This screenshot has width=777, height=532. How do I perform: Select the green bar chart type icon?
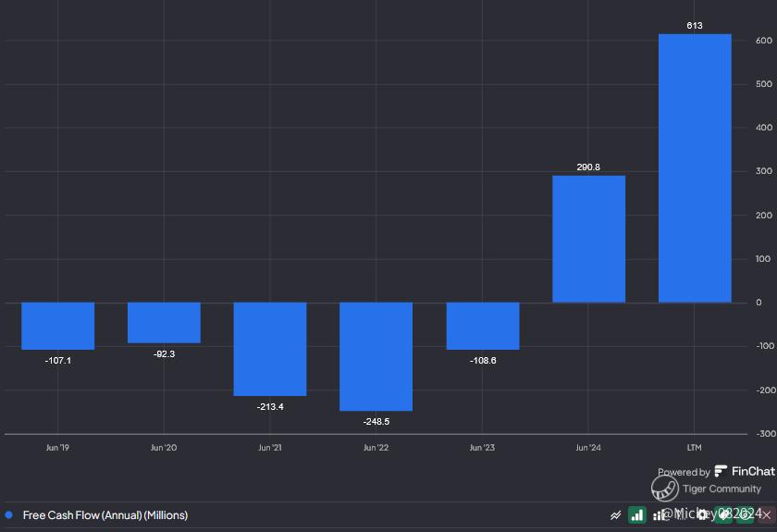click(x=636, y=514)
